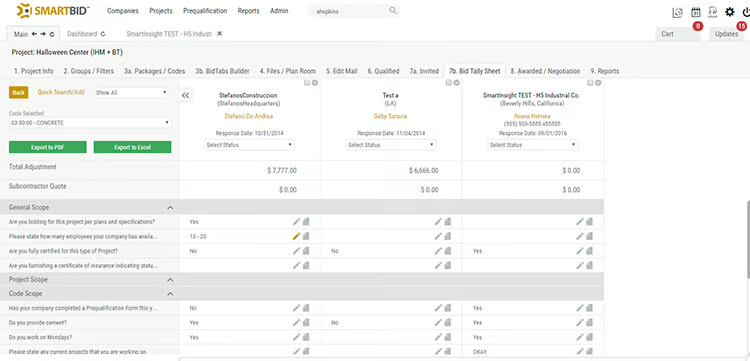Open the Companies menu
The image size is (750, 361).
(x=123, y=11)
